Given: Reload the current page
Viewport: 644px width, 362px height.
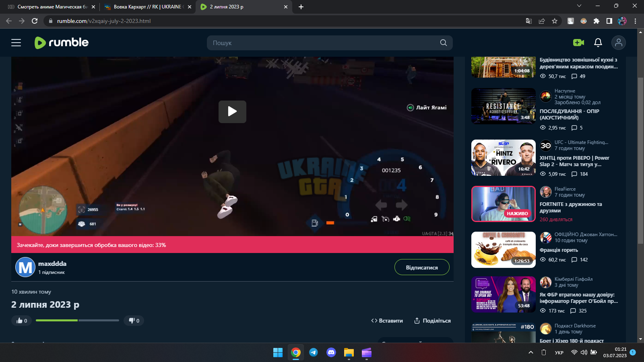Looking at the screenshot, I should (35, 21).
